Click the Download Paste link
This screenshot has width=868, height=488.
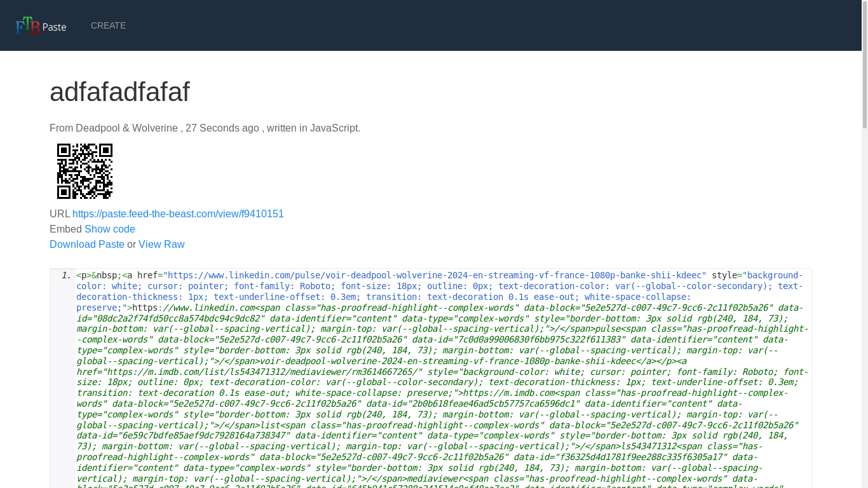[x=87, y=245]
